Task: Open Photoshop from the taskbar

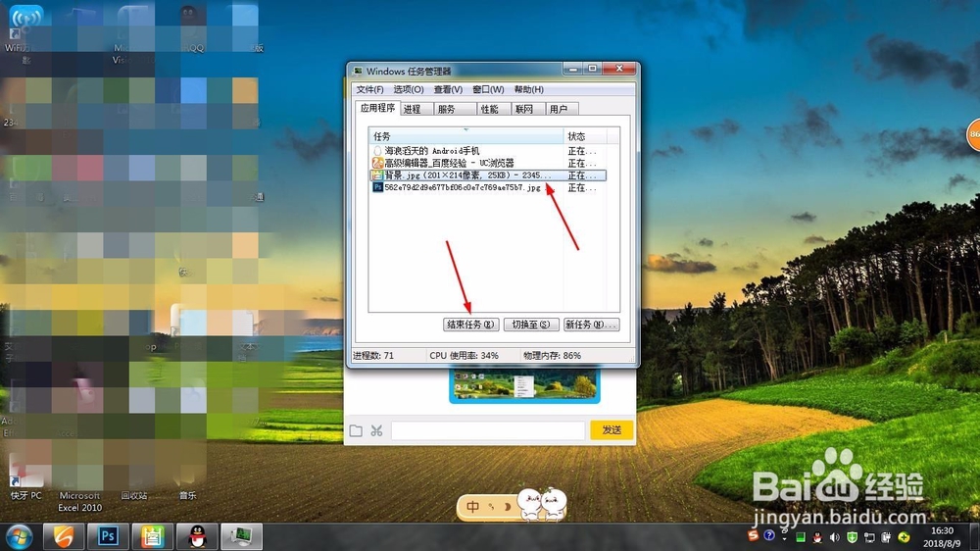Action: click(x=108, y=536)
